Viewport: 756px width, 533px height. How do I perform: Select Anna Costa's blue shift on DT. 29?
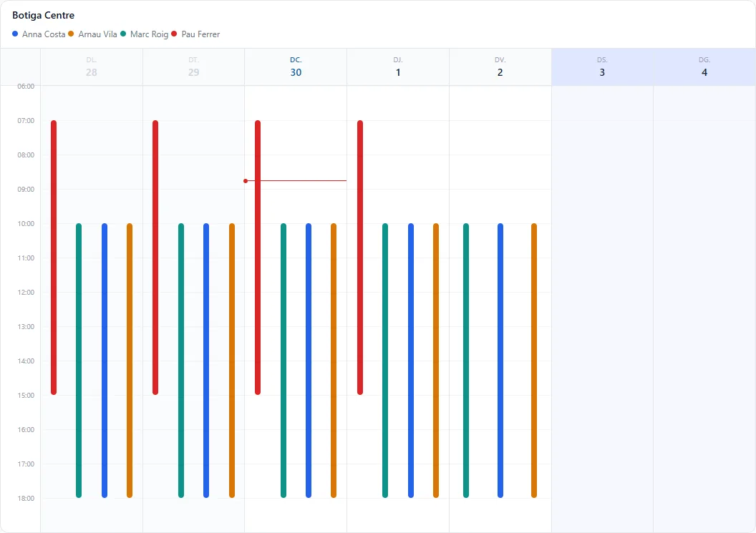click(x=206, y=361)
